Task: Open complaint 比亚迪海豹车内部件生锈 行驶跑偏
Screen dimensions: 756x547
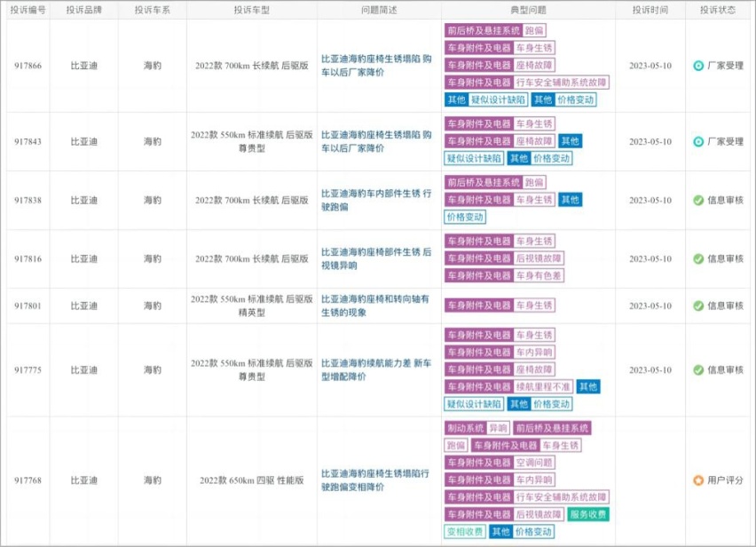Action: [376, 200]
